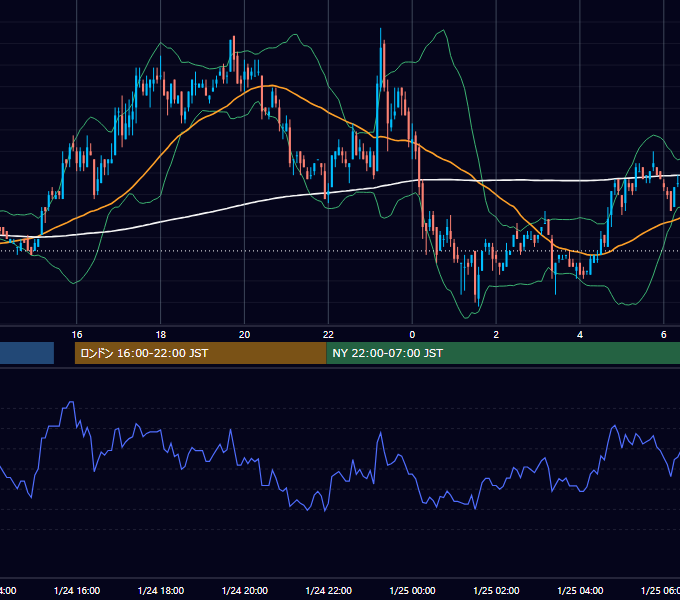Click hour label 6 on the upper axis
Screen dimensions: 680x600
(664, 335)
